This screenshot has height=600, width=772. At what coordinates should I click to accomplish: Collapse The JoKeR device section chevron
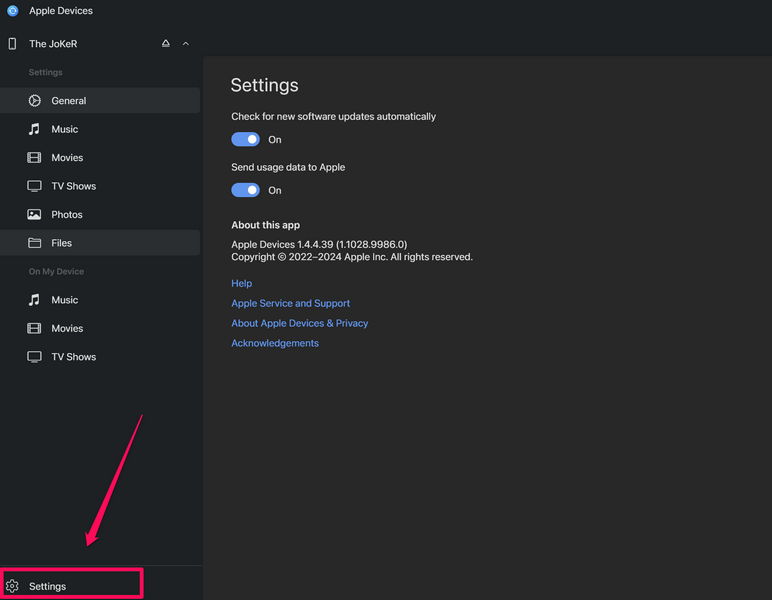(186, 44)
